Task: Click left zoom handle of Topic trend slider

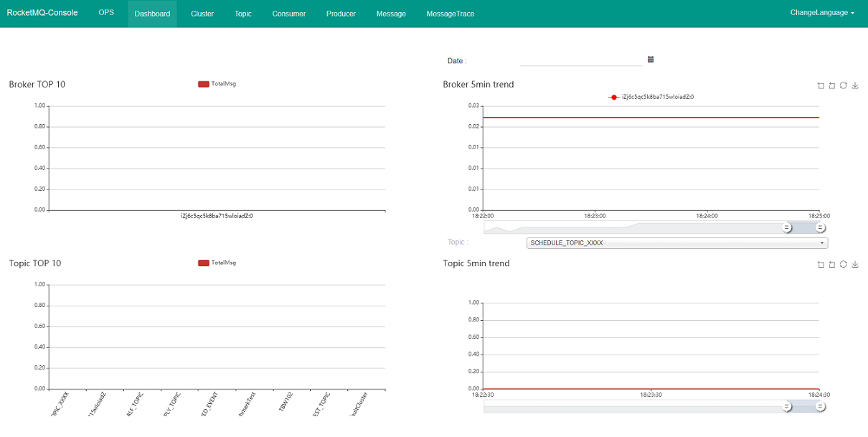Action: tap(787, 406)
